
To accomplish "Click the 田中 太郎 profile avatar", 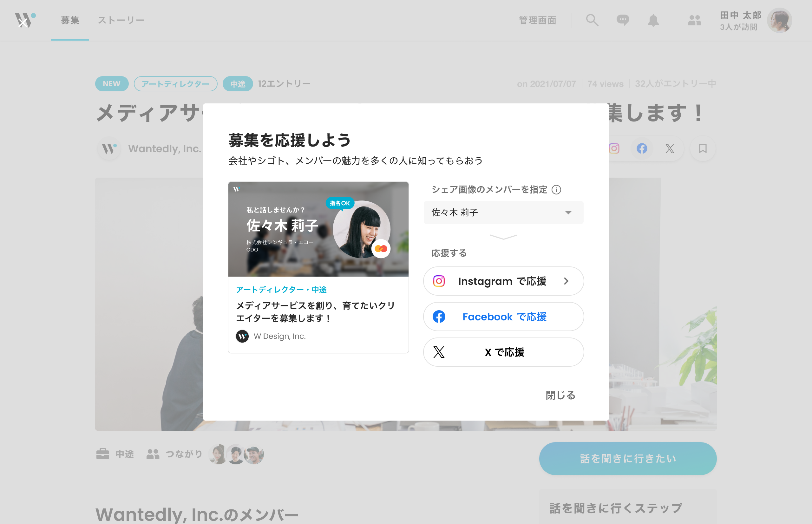I will point(779,20).
